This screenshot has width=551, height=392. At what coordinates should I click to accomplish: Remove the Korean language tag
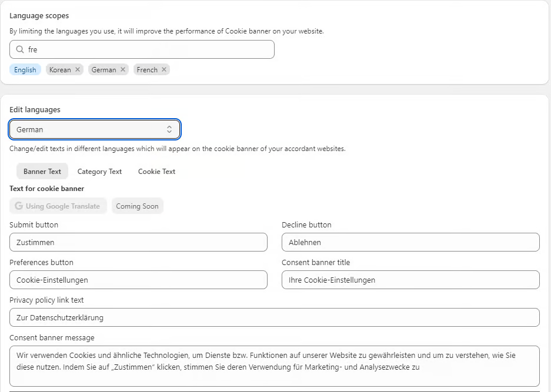coord(78,70)
